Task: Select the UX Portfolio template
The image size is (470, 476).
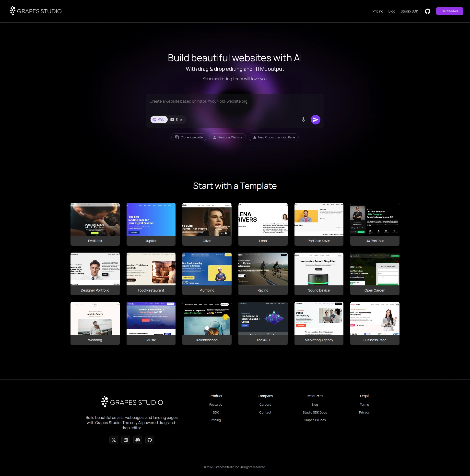Action: (375, 224)
